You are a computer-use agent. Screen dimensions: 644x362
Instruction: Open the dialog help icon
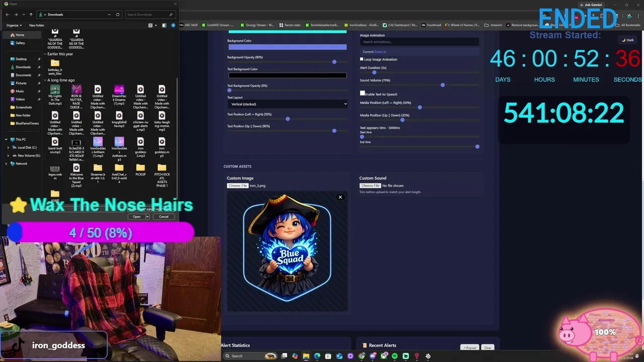pos(174,25)
